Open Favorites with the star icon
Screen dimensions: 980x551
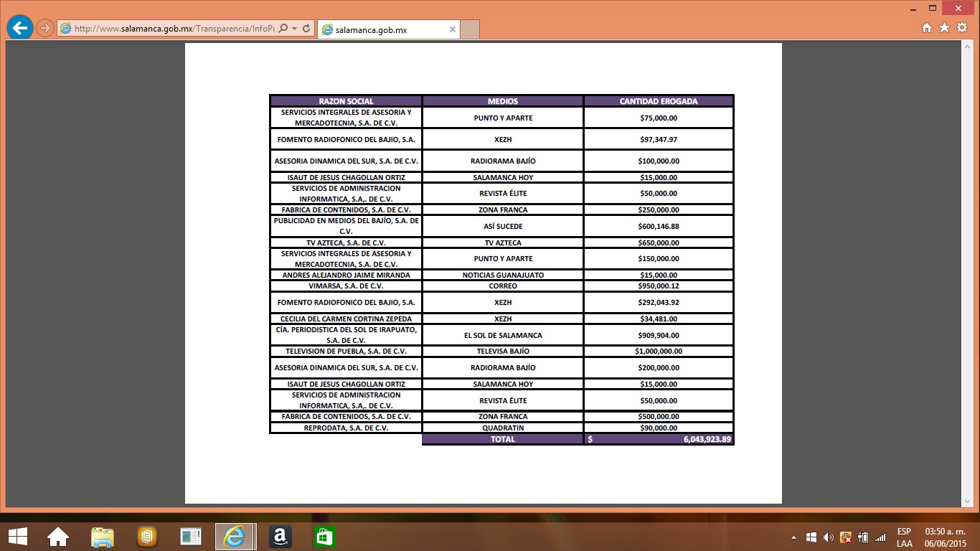pos(944,28)
